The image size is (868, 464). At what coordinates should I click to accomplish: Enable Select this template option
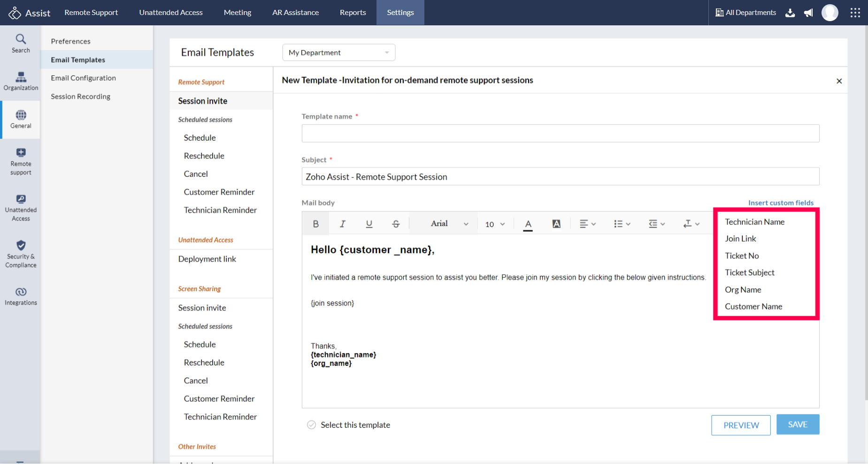(x=311, y=425)
